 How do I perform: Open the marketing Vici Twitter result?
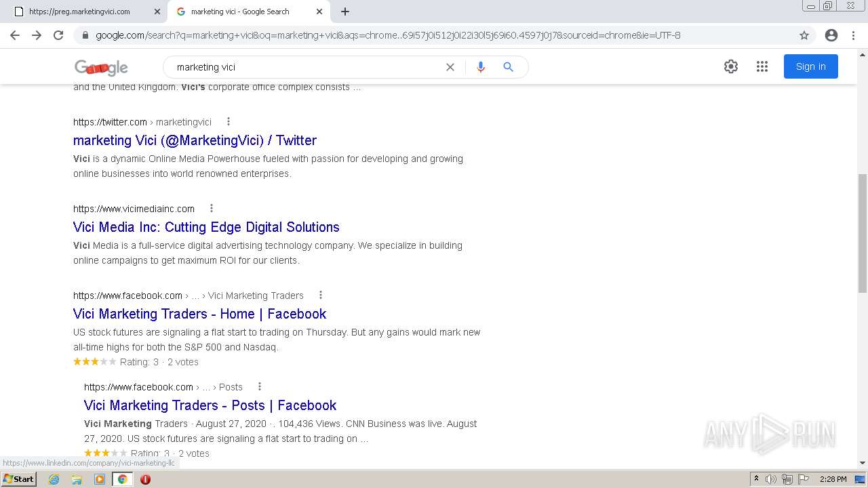(195, 140)
